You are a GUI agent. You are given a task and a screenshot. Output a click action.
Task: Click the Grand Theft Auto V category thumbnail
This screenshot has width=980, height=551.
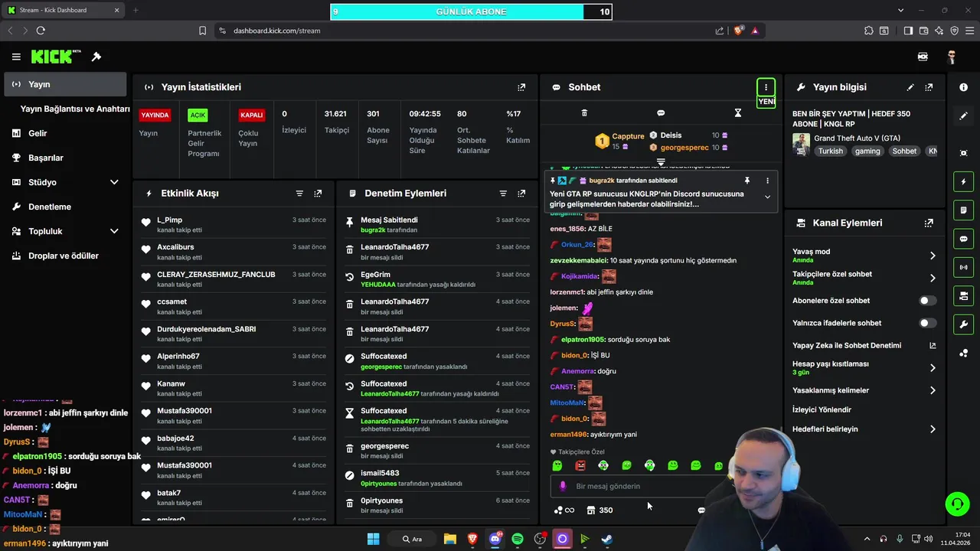click(x=801, y=144)
